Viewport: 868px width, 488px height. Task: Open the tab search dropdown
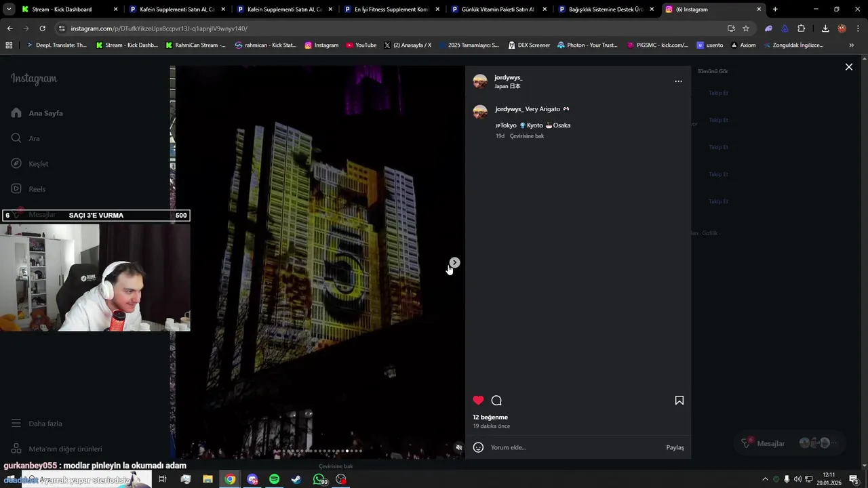coord(9,9)
